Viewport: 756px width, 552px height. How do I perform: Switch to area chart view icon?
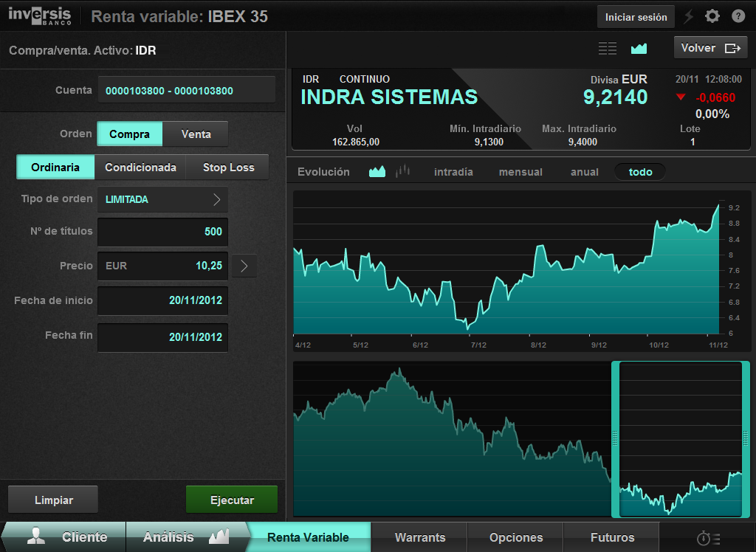(639, 49)
